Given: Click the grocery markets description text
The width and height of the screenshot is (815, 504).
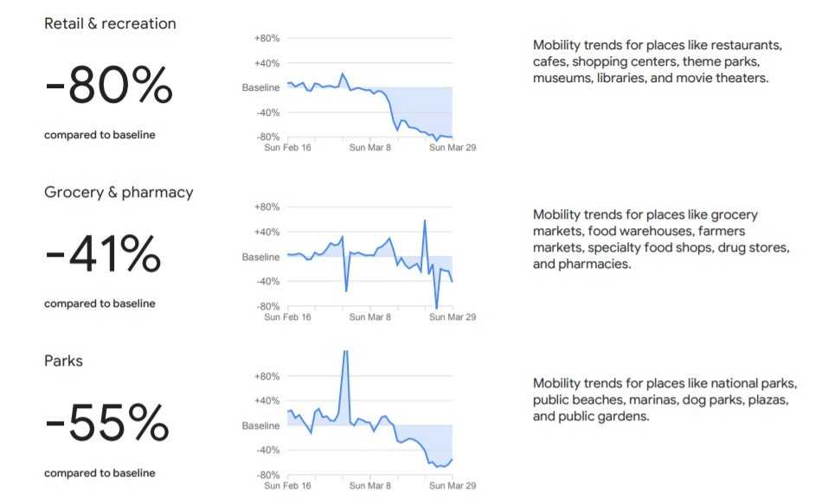Looking at the screenshot, I should click(661, 239).
